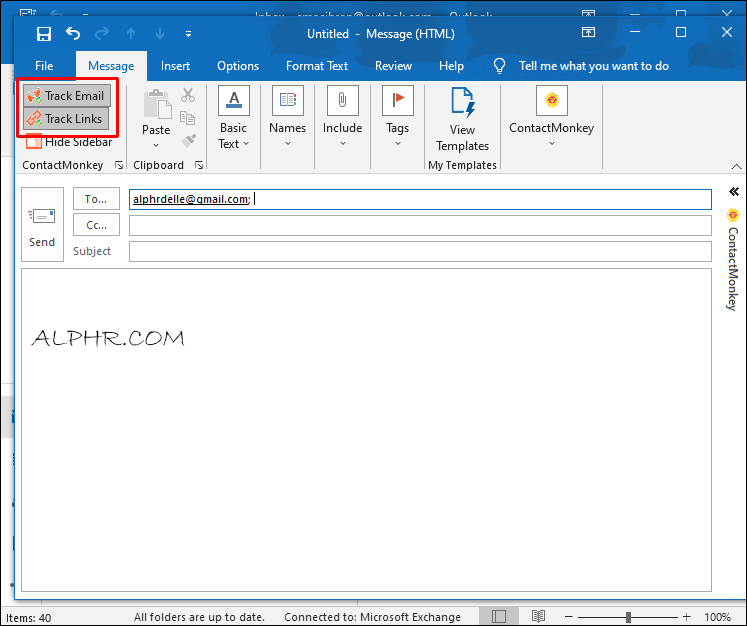Image resolution: width=747 pixels, height=626 pixels.
Task: Expand the ContactMonkey sidebar double chevron
Action: click(734, 192)
